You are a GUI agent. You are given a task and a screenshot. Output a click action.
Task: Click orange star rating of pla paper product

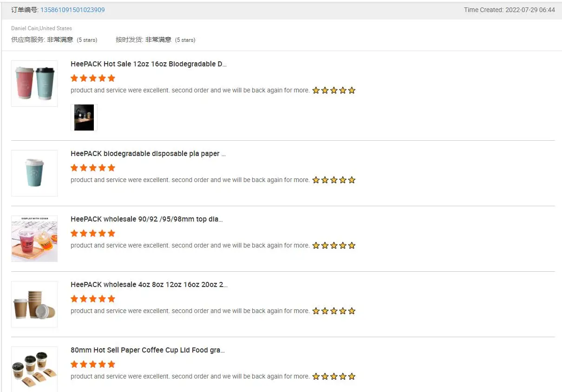[x=93, y=168]
